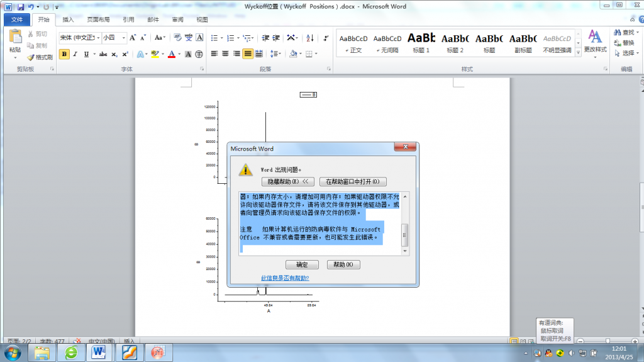
Task: Toggle Underline formatting
Action: pyautogui.click(x=86, y=54)
